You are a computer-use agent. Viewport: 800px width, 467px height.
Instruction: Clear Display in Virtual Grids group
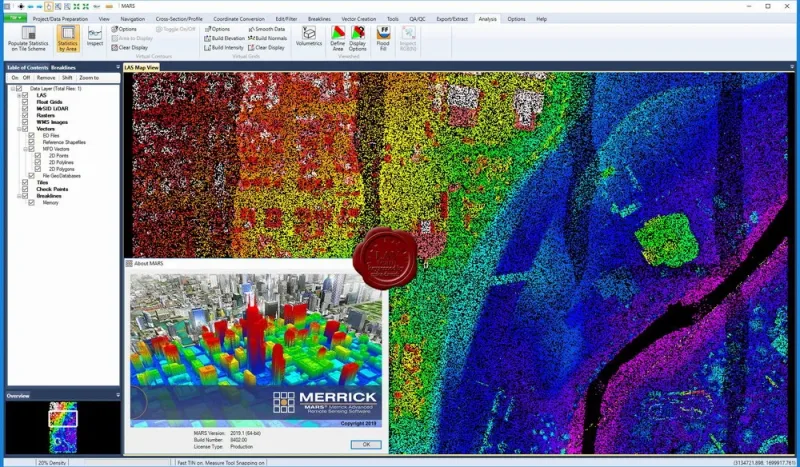pyautogui.click(x=266, y=47)
